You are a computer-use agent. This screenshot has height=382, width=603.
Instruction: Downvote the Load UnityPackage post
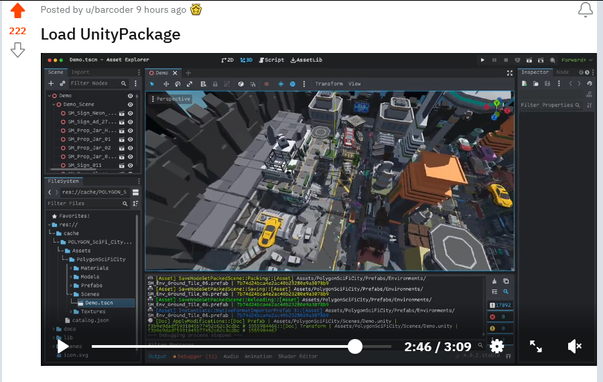click(18, 50)
